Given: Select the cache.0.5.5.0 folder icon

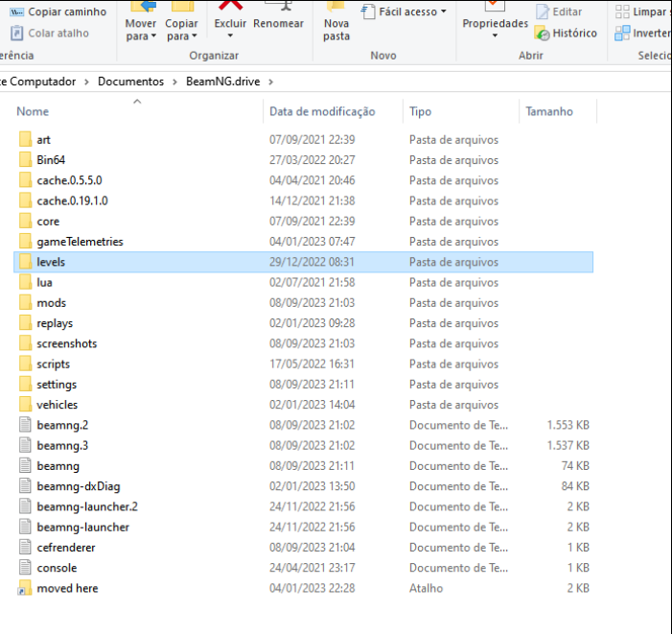Looking at the screenshot, I should tap(25, 180).
